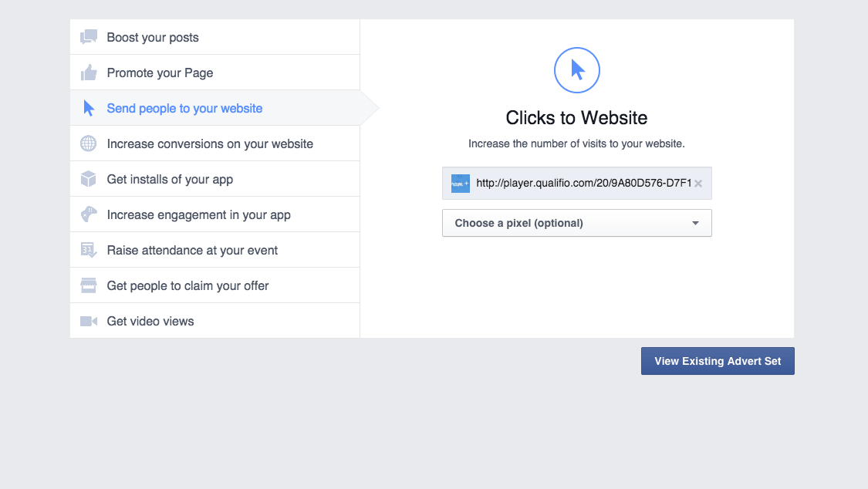Select the Get video views objective
Image resolution: width=868 pixels, height=489 pixels.
click(x=150, y=321)
